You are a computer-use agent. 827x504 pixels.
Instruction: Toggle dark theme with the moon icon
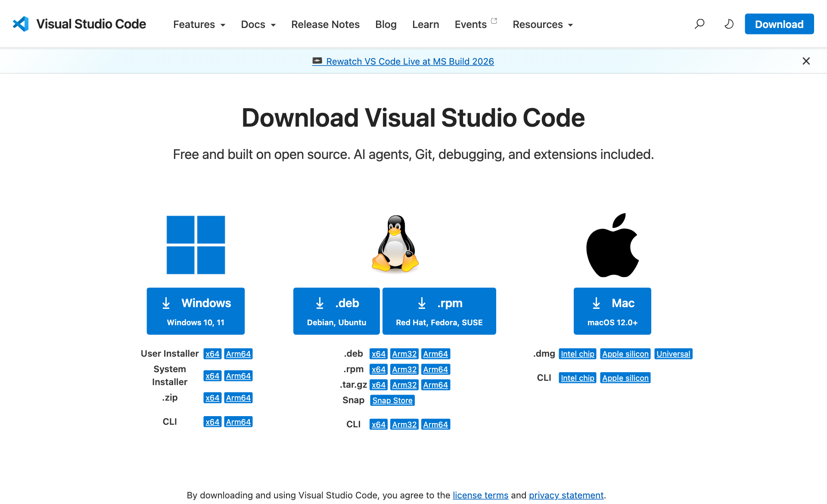click(729, 24)
